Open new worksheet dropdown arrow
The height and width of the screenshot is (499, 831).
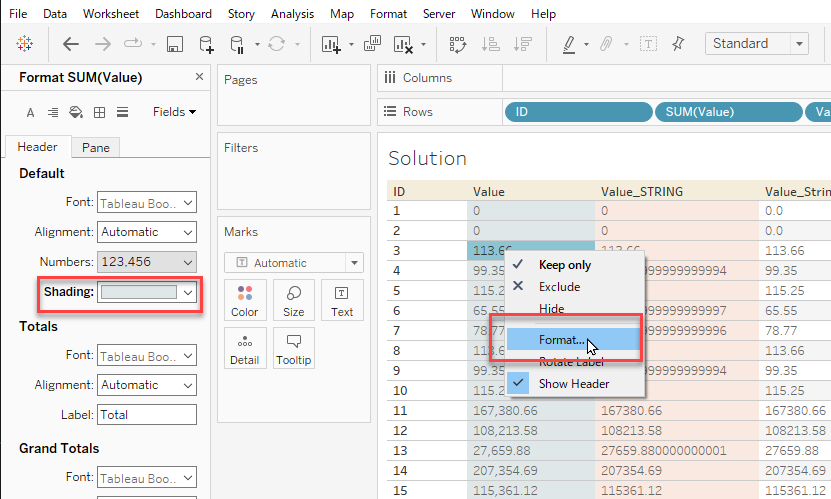[351, 44]
